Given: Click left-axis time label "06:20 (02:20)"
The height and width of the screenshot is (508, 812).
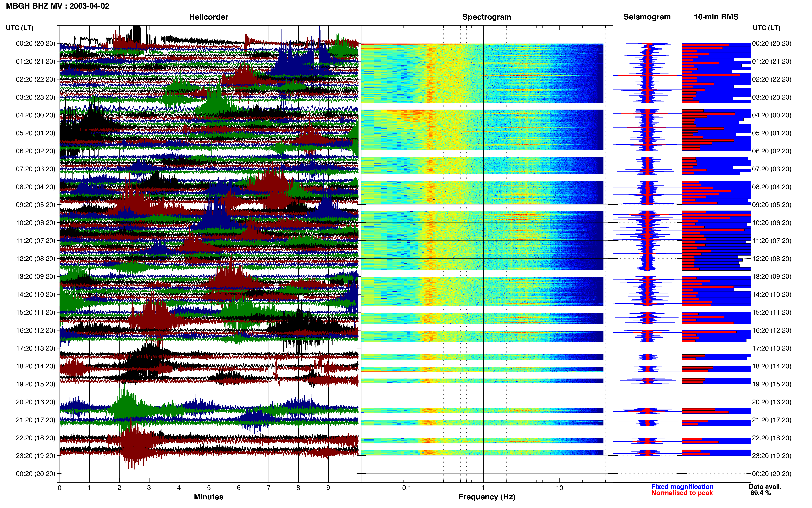Looking at the screenshot, I should coord(36,151).
